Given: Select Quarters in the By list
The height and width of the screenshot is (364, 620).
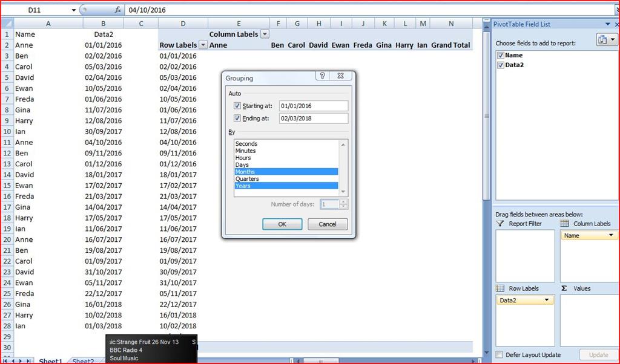Looking at the screenshot, I should pyautogui.click(x=286, y=179).
